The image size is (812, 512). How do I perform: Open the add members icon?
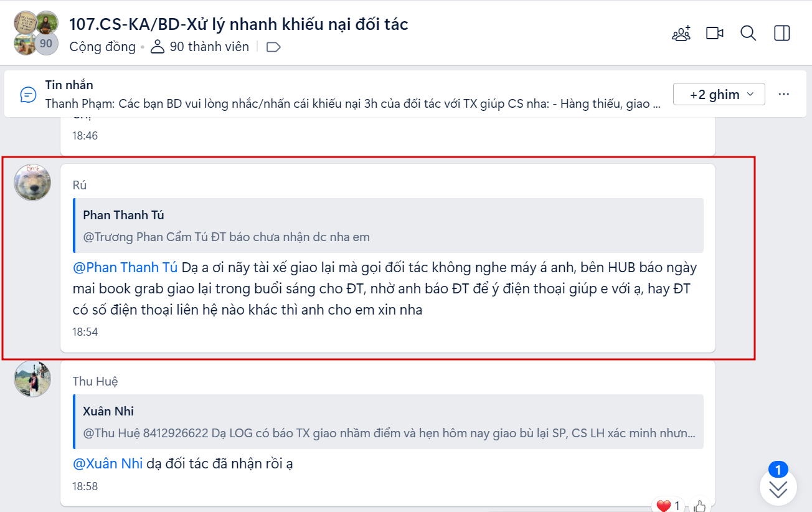pyautogui.click(x=681, y=33)
